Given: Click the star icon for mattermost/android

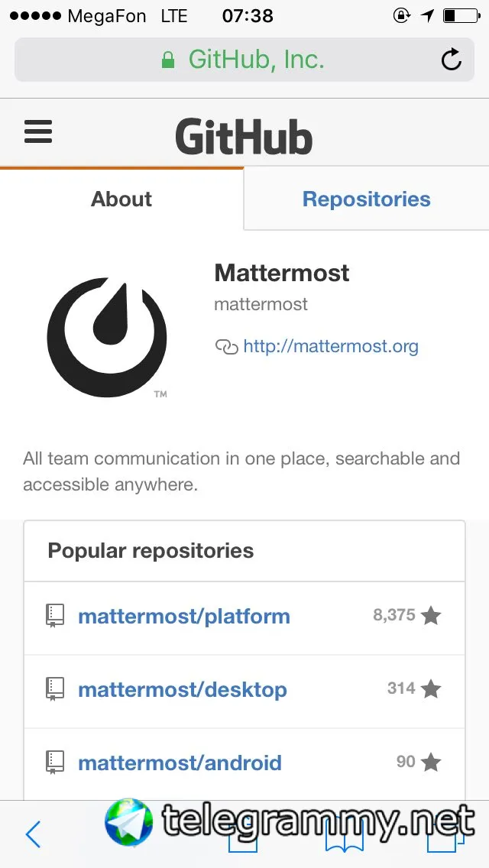Looking at the screenshot, I should pyautogui.click(x=431, y=762).
